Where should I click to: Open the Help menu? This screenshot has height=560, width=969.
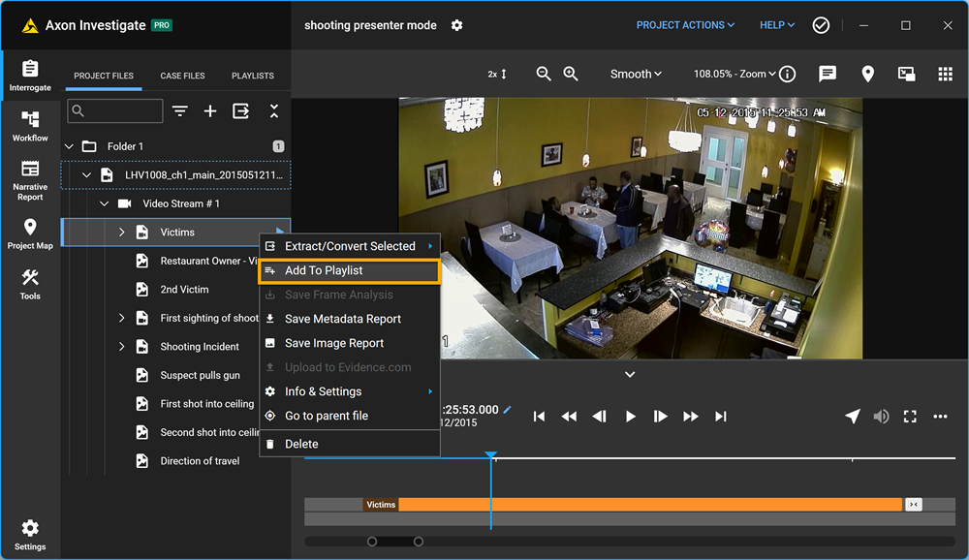777,25
